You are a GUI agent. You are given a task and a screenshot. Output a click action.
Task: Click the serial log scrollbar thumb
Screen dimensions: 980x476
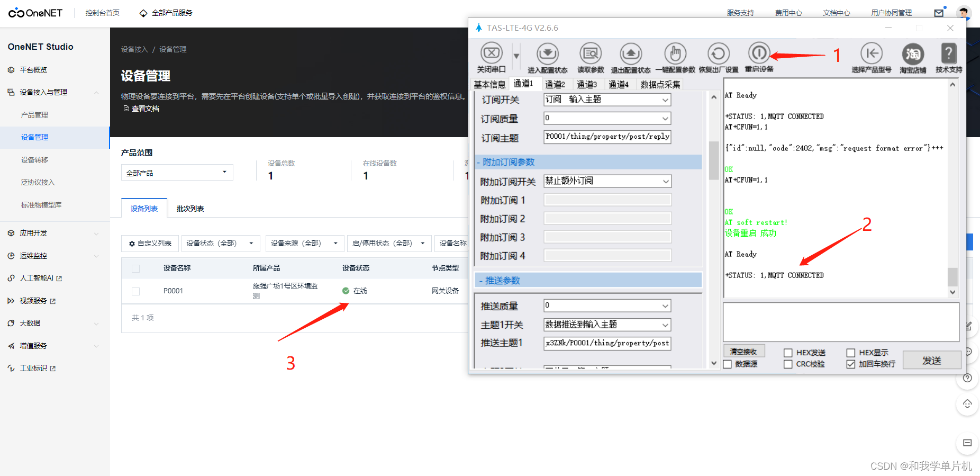click(x=952, y=276)
